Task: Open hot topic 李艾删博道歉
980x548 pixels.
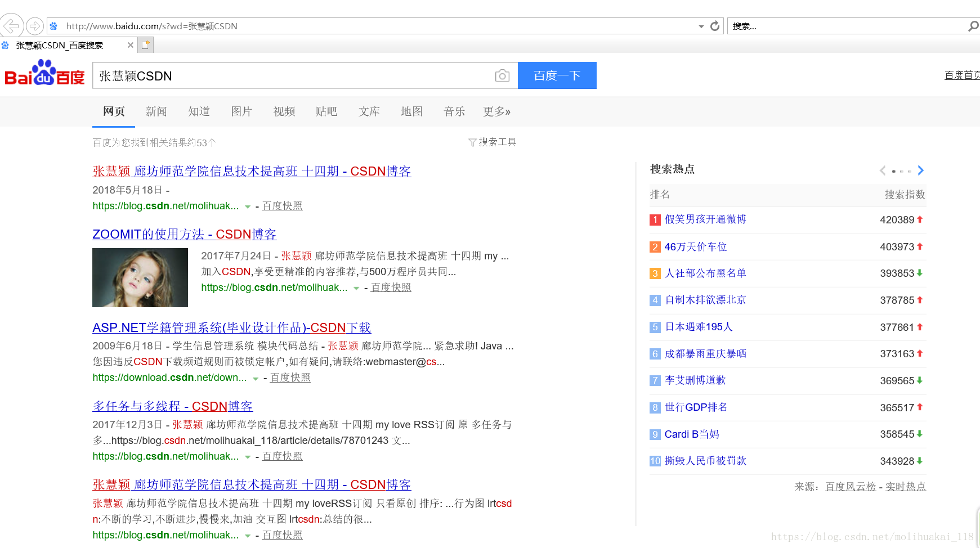Action: tap(695, 380)
